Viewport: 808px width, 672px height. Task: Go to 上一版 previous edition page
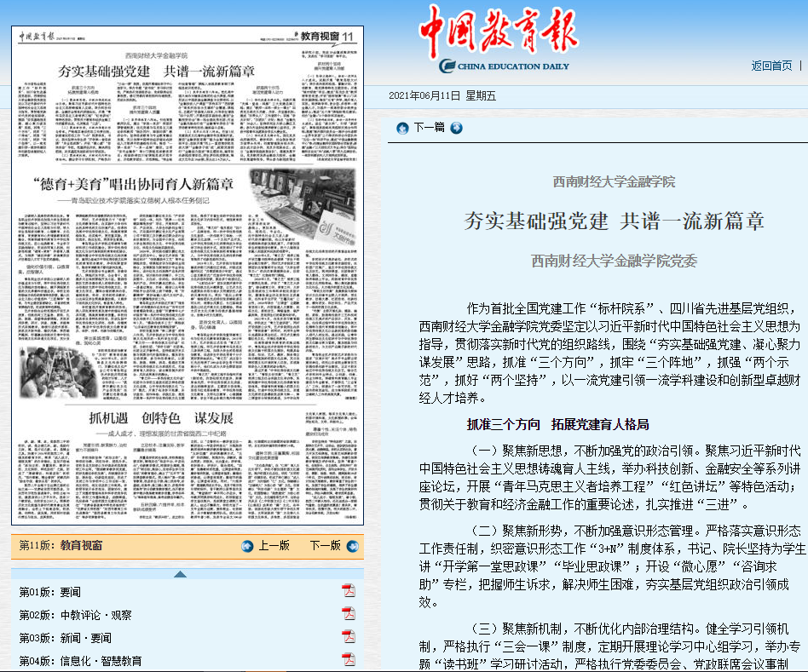274,546
